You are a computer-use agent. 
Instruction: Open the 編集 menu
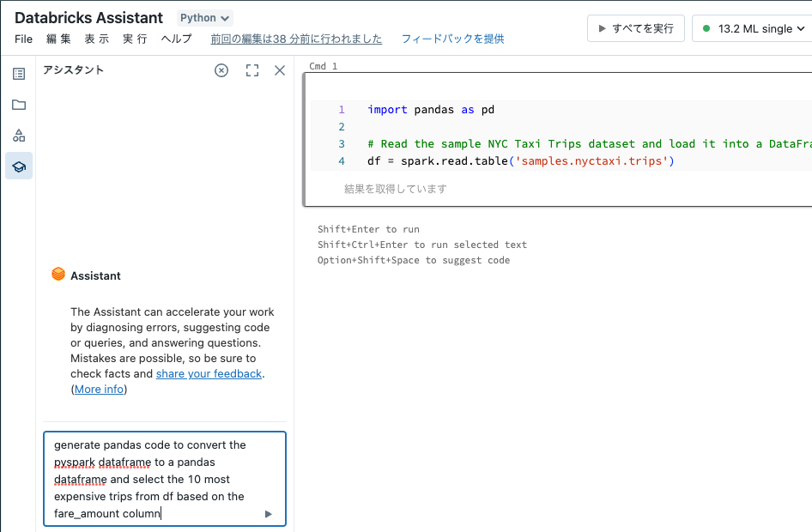tap(58, 39)
